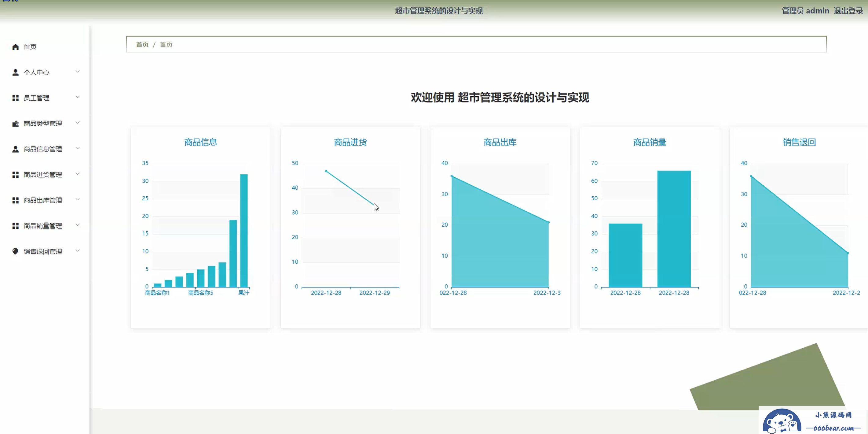Click the tallest 果汁 bar in 商品信息 chart
The image size is (868, 434).
coord(244,230)
